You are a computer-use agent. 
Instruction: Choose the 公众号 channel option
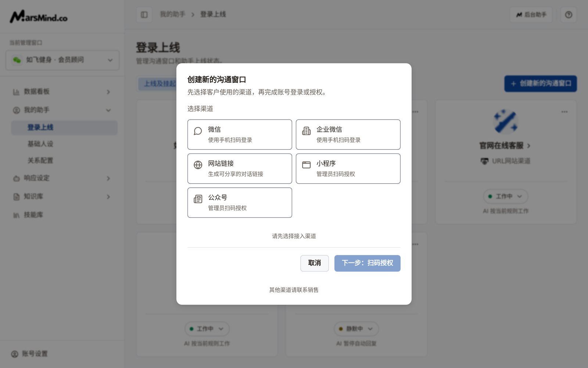pyautogui.click(x=240, y=203)
